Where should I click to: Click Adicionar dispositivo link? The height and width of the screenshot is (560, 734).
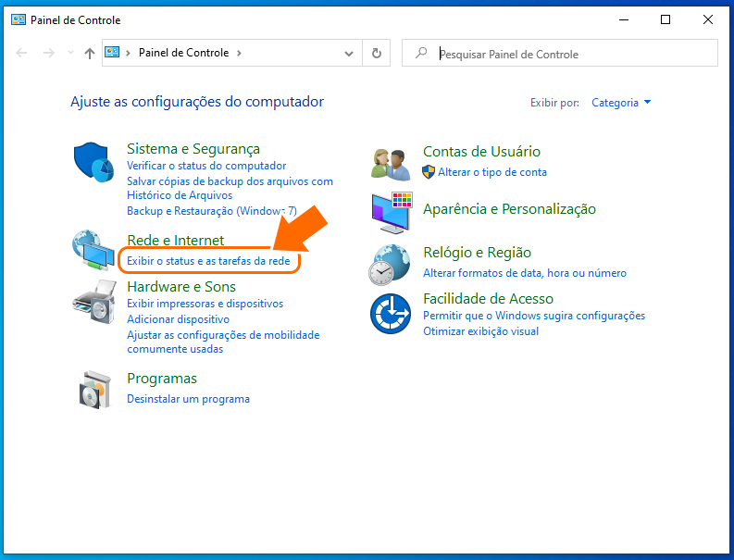179,319
